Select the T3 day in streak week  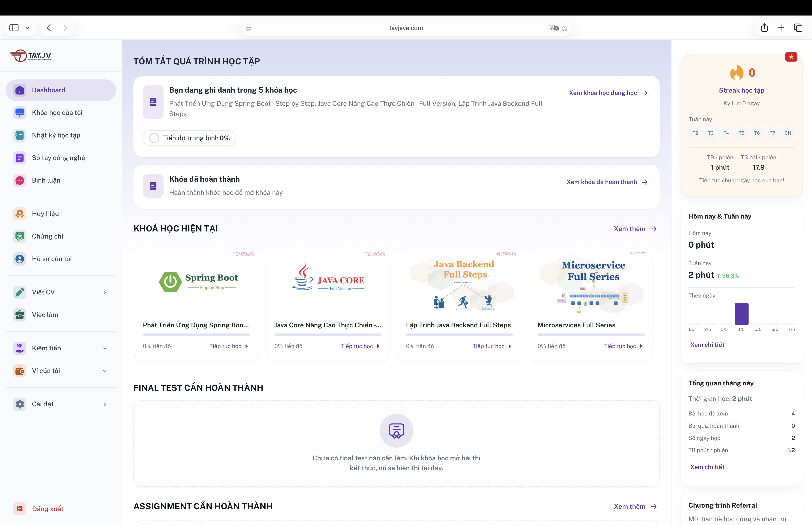coord(710,133)
